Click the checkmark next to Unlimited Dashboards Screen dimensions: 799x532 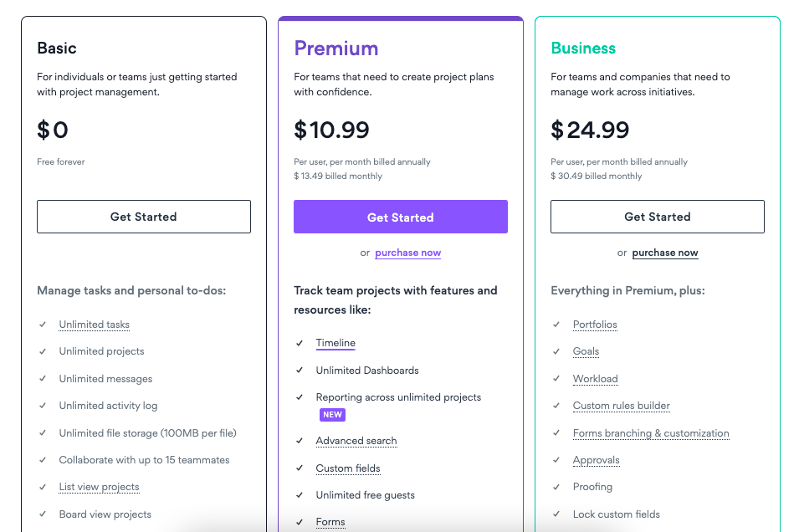tap(300, 370)
